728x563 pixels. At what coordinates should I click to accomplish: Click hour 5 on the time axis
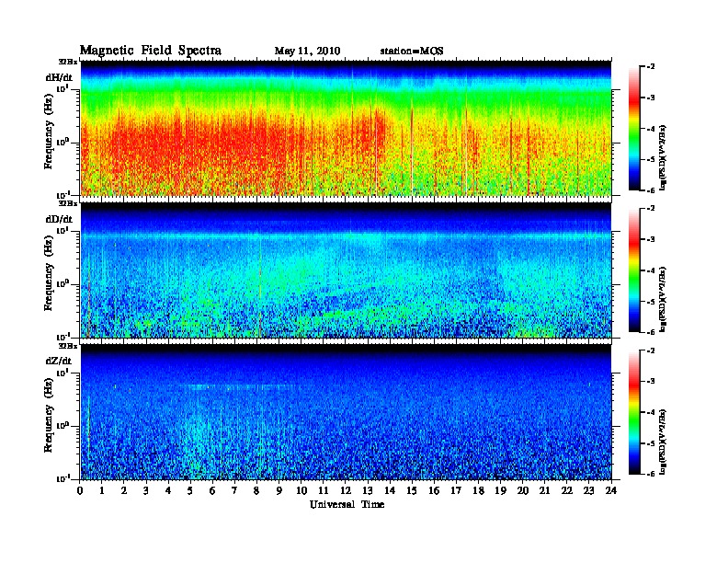pyautogui.click(x=190, y=490)
